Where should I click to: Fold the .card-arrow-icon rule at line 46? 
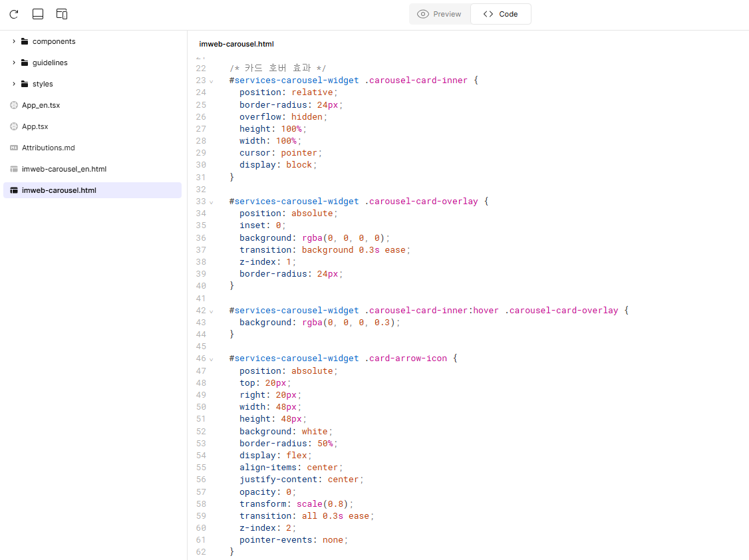212,359
